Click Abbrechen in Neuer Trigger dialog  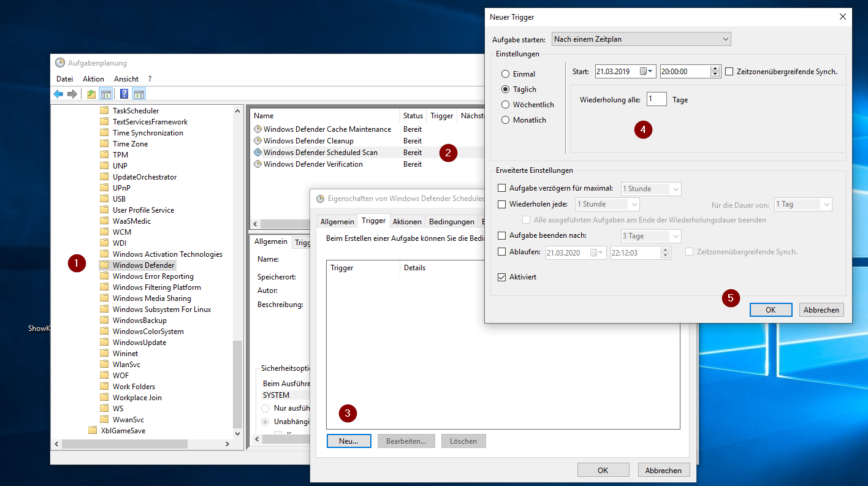[x=821, y=310]
